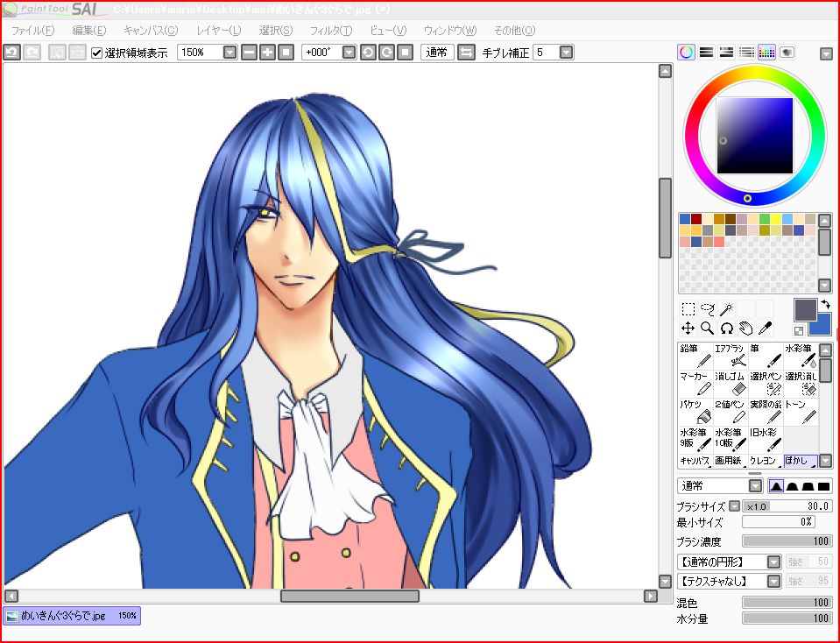
Task: Toggle the color swatches panel
Action: click(x=766, y=52)
